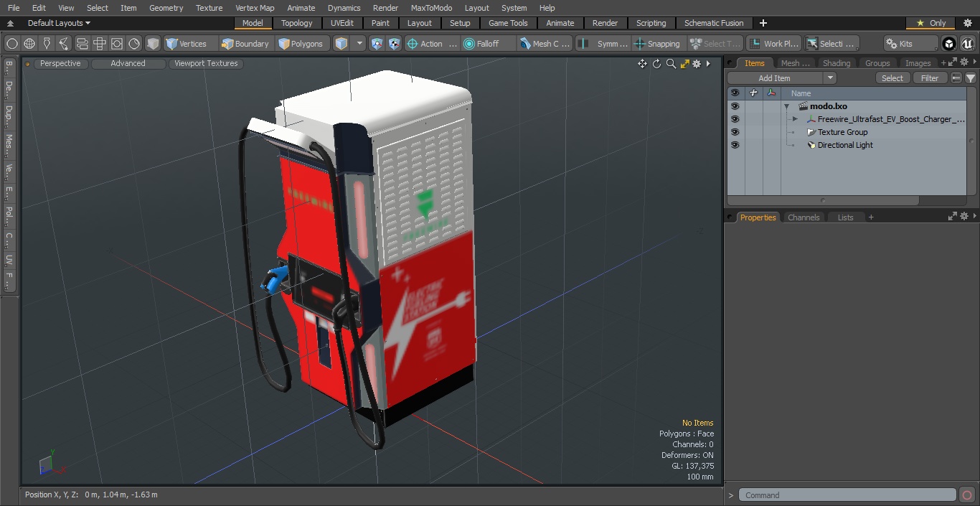980x506 pixels.
Task: Toggle the Symmetry option
Action: (x=604, y=44)
